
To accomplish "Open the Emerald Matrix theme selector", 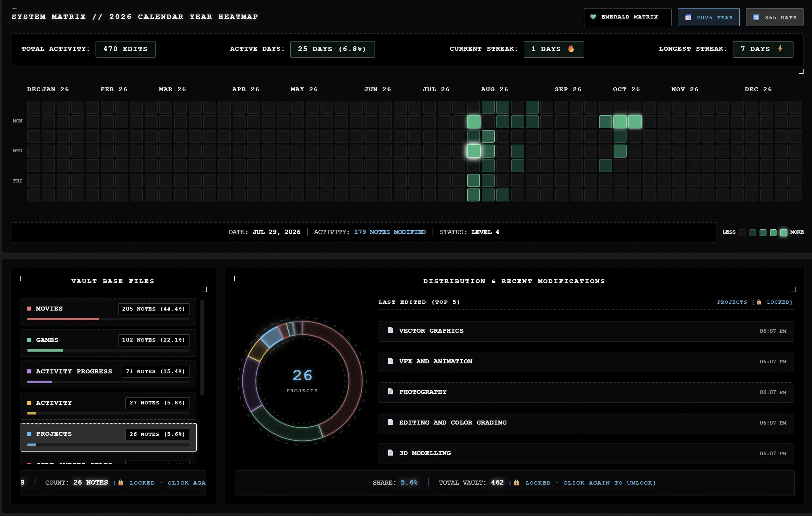I will pyautogui.click(x=627, y=17).
